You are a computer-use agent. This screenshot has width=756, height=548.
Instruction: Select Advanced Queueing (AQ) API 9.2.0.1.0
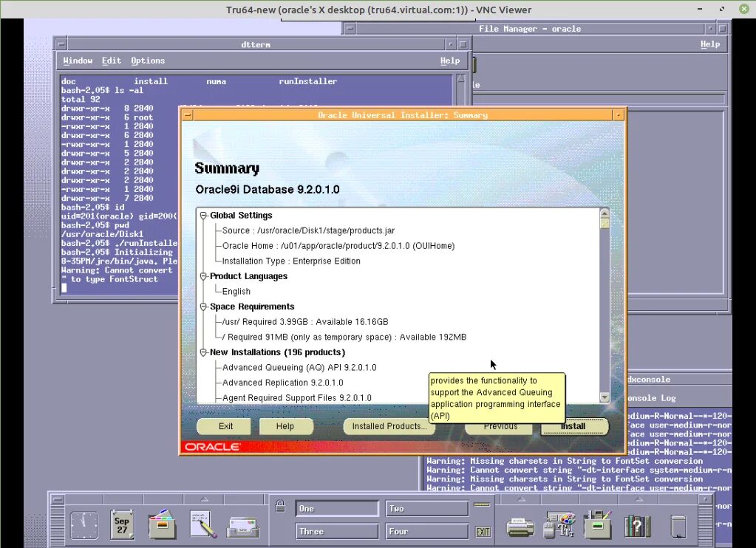pyautogui.click(x=299, y=367)
